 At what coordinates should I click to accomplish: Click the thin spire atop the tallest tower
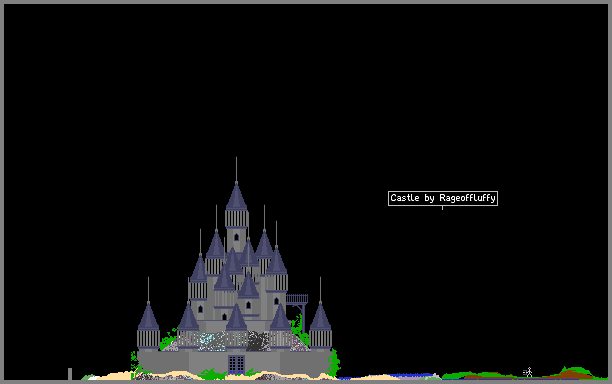coord(236,170)
